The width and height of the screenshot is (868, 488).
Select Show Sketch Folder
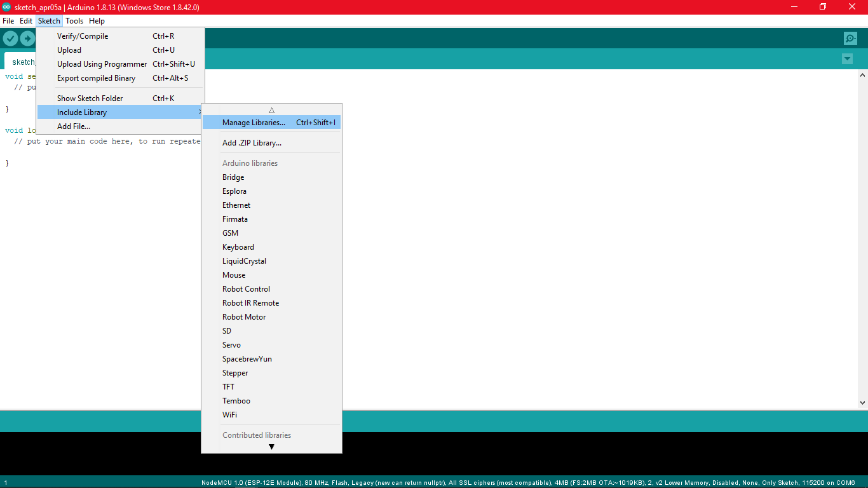tap(121, 98)
